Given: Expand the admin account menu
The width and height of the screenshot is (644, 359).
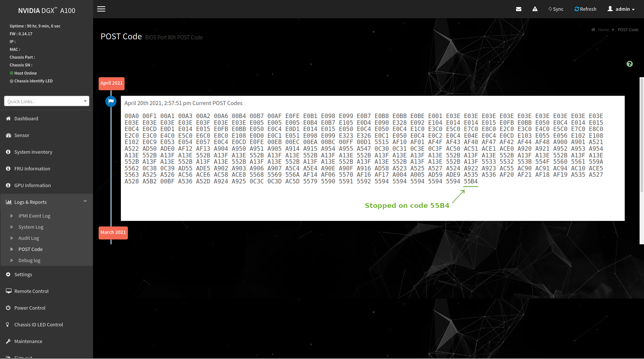Looking at the screenshot, I should 621,9.
